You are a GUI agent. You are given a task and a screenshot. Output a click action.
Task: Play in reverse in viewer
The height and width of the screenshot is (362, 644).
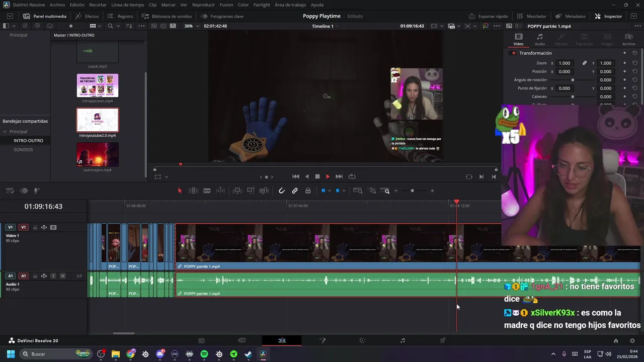[x=307, y=176]
